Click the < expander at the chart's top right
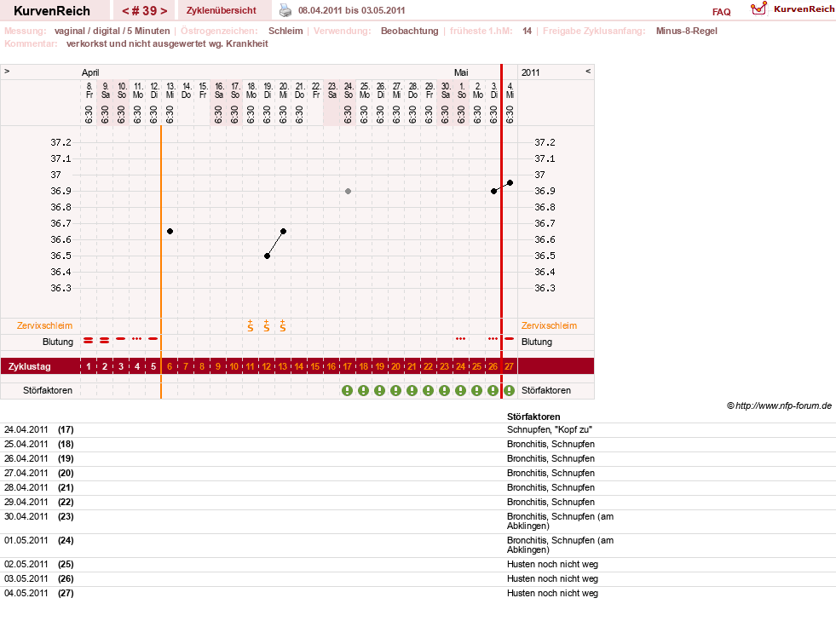Image resolution: width=836 pixels, height=644 pixels. point(588,71)
